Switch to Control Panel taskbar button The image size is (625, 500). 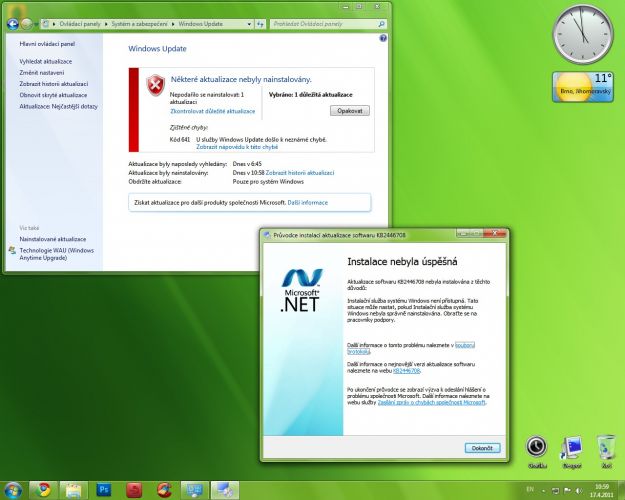point(195,490)
